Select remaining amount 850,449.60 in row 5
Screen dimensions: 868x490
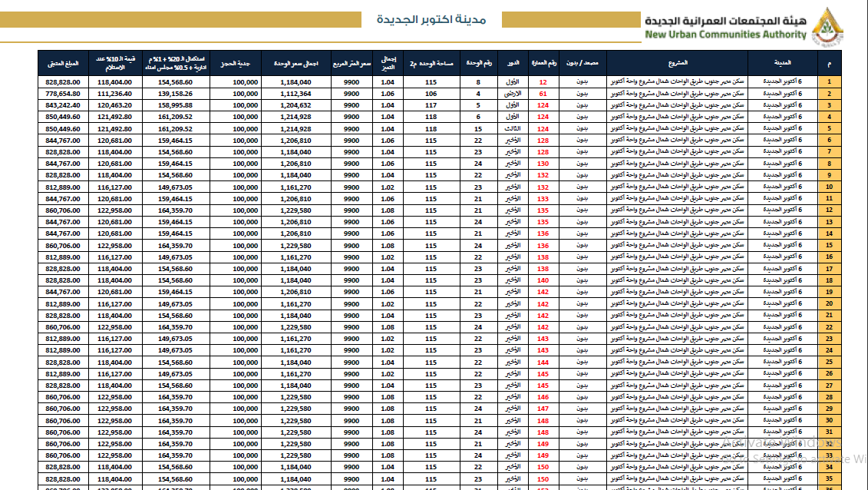63,128
